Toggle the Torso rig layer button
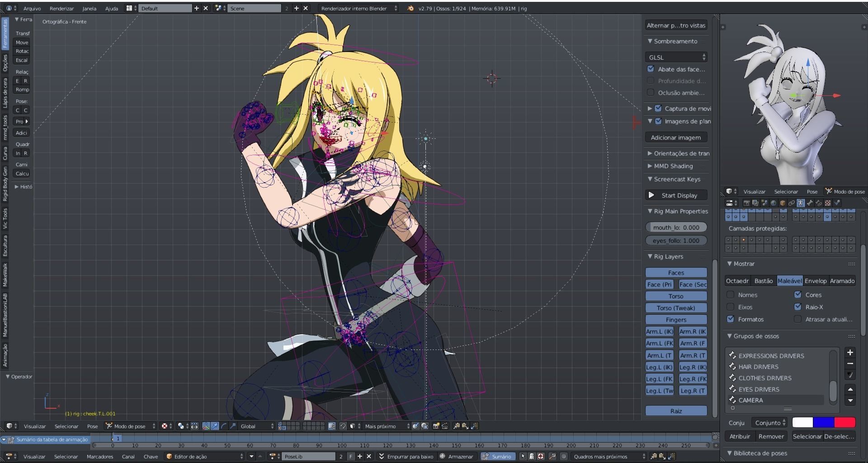Screen dimensions: 868x463 pyautogui.click(x=676, y=296)
